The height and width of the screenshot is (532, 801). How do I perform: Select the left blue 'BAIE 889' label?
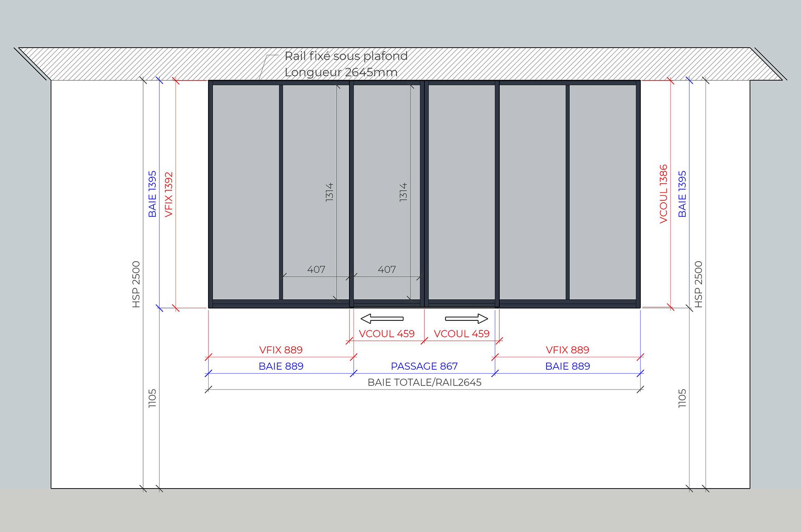[281, 366]
